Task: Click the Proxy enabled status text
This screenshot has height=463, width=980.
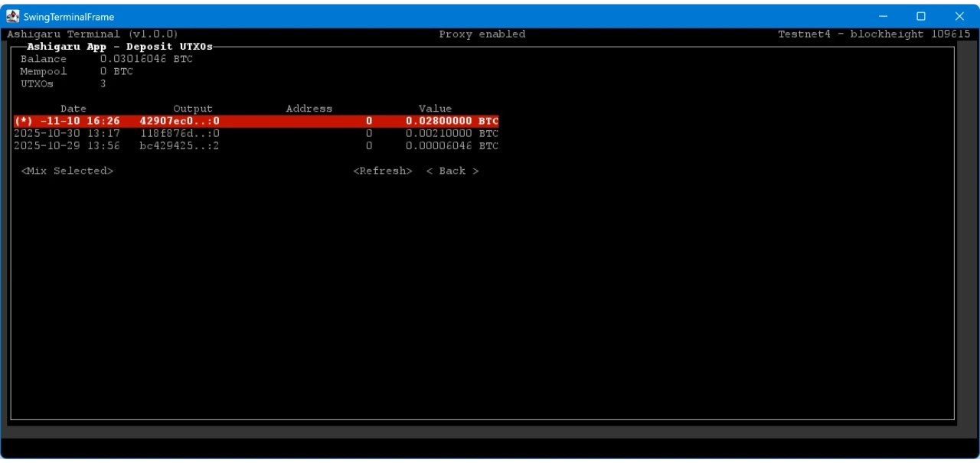Action: point(482,34)
